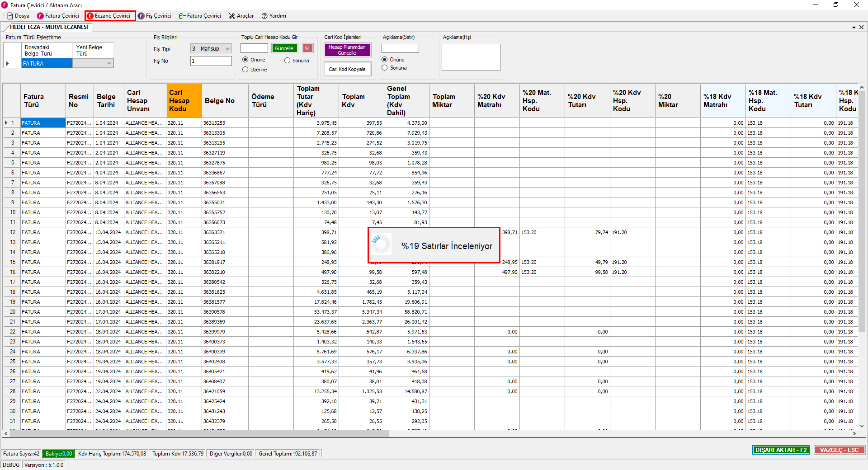
Task: Click the highlighted Cari Hesap Kodu column header
Action: (184, 101)
